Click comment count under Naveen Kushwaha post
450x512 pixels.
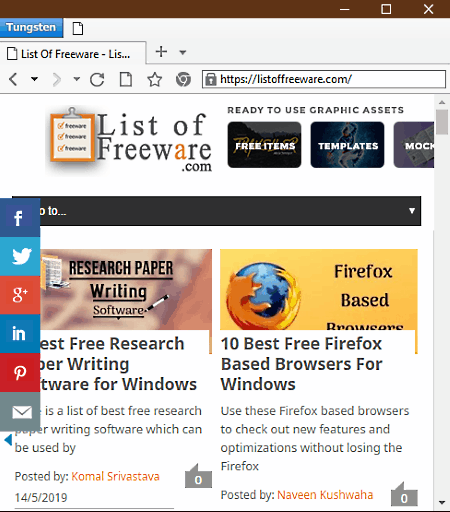(404, 494)
